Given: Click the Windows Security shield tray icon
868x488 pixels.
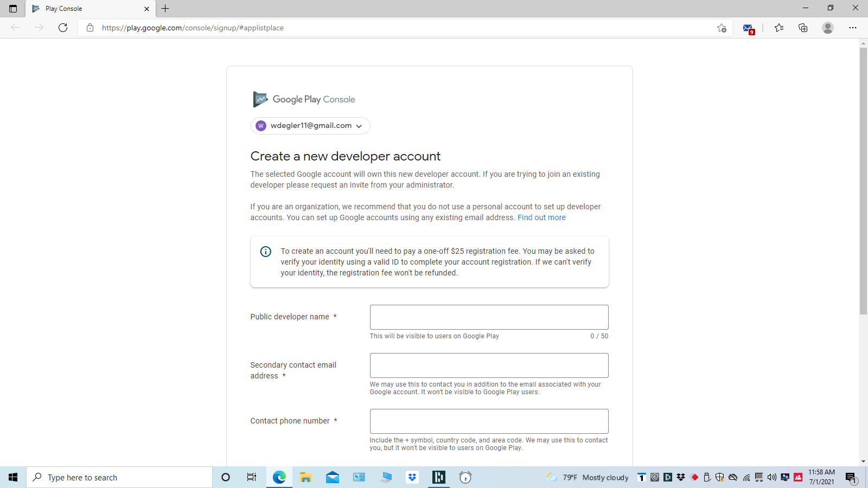Looking at the screenshot, I should [720, 477].
